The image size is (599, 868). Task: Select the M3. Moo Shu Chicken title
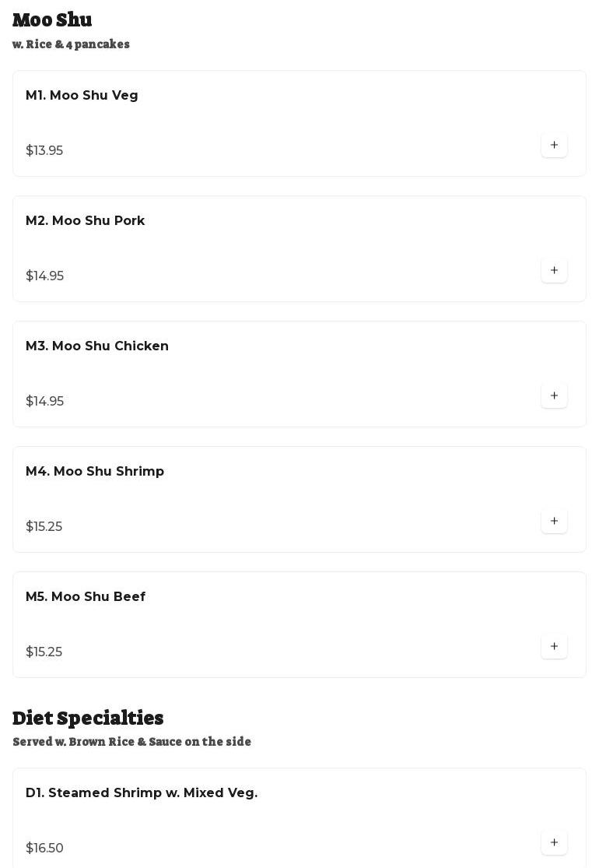(97, 346)
